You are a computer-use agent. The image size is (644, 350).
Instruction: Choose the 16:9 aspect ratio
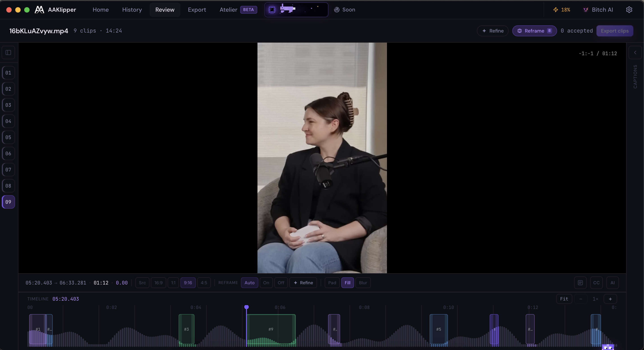point(158,283)
